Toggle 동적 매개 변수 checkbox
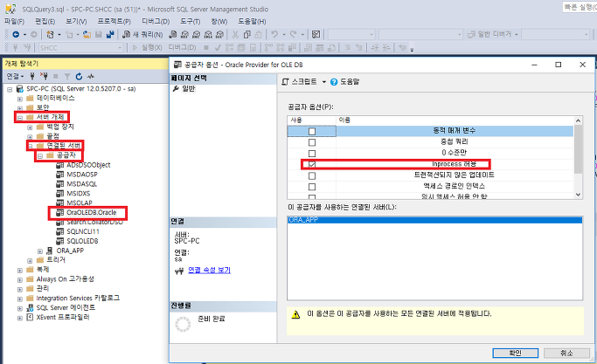 312,132
